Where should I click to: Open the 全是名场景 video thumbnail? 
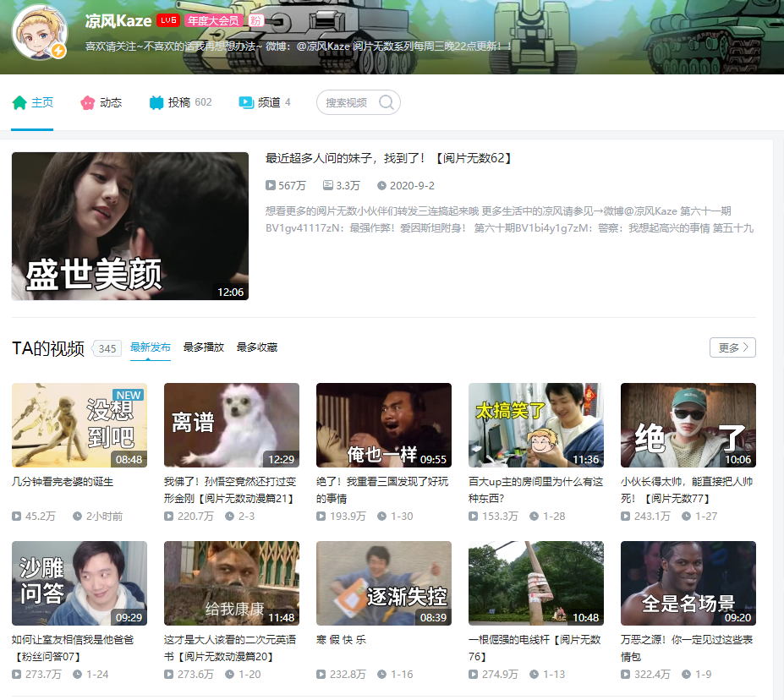click(x=688, y=583)
